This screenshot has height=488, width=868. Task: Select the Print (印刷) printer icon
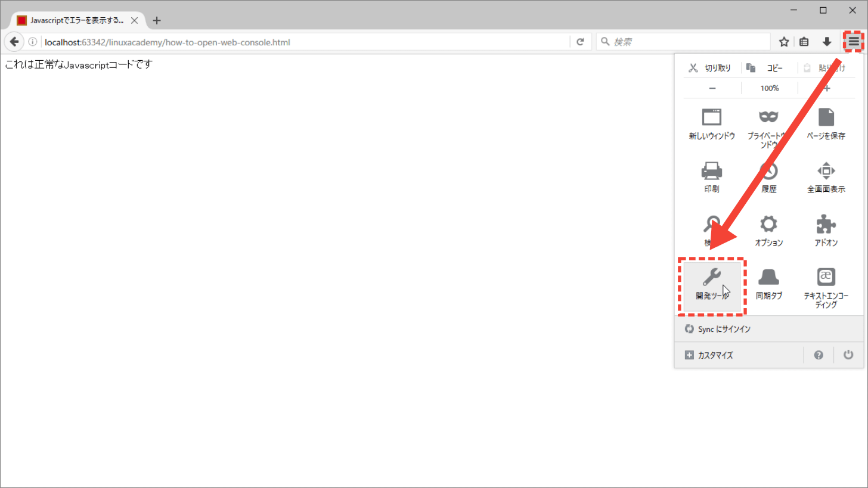pyautogui.click(x=712, y=177)
